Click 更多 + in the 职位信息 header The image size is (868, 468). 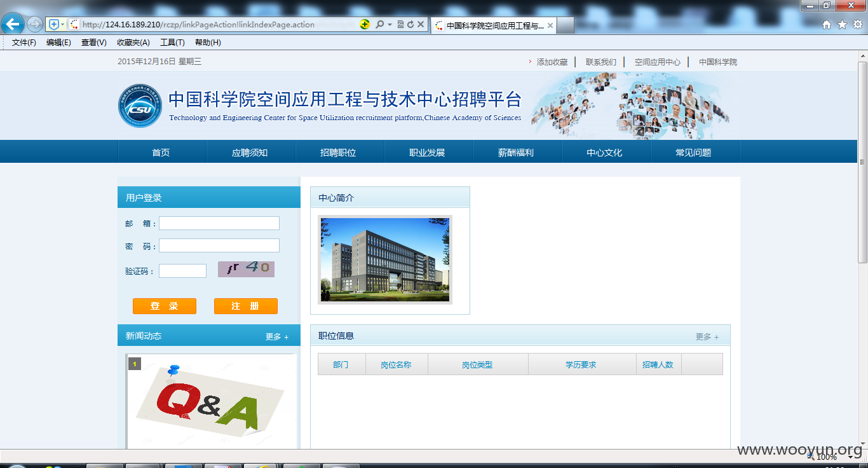pos(707,337)
